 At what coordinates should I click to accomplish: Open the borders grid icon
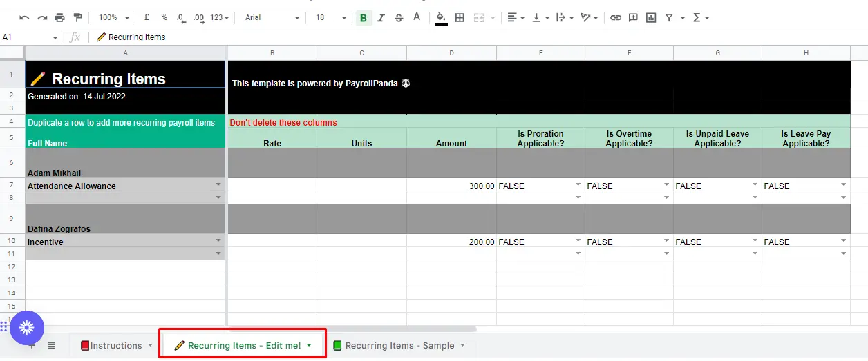pos(460,18)
